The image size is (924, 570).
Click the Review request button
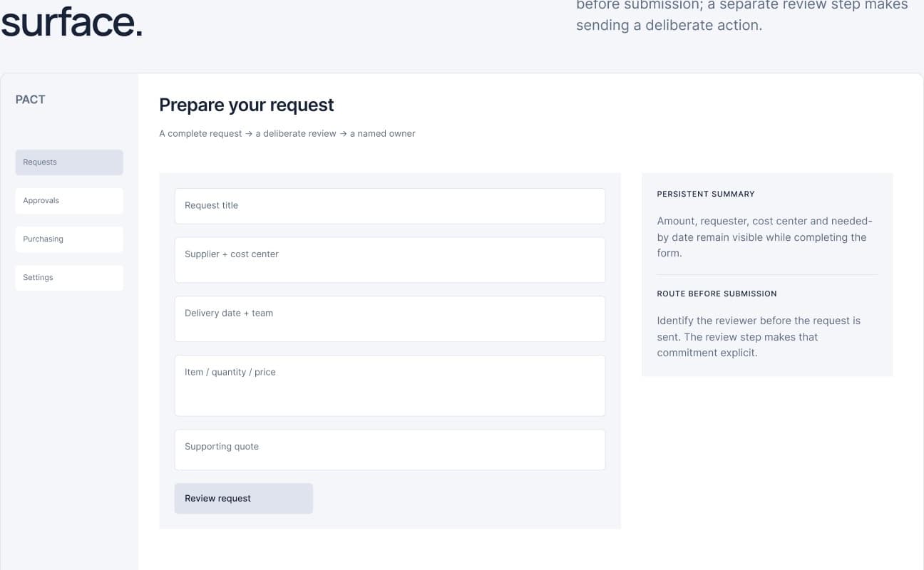[244, 499]
